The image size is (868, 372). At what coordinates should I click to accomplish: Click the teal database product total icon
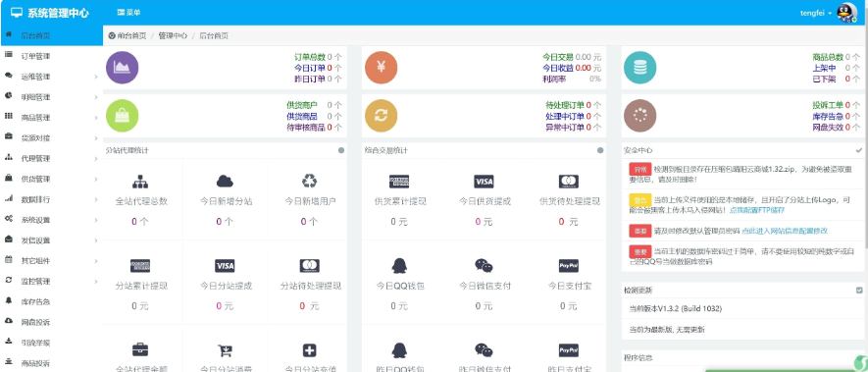tap(639, 67)
